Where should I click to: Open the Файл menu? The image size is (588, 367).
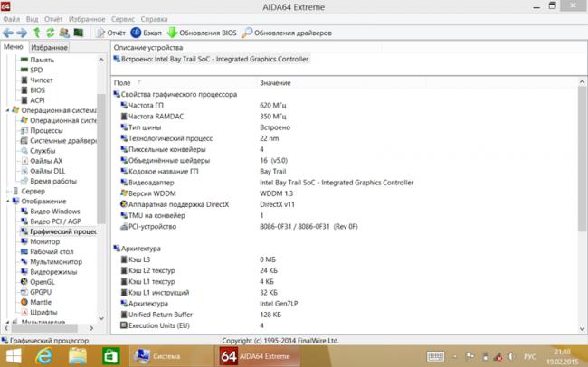coord(11,19)
